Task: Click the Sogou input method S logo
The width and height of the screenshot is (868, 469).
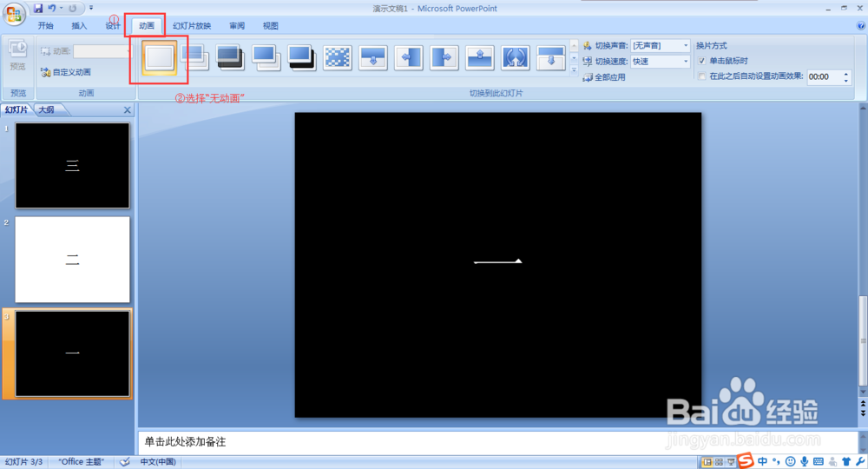Action: [x=746, y=460]
